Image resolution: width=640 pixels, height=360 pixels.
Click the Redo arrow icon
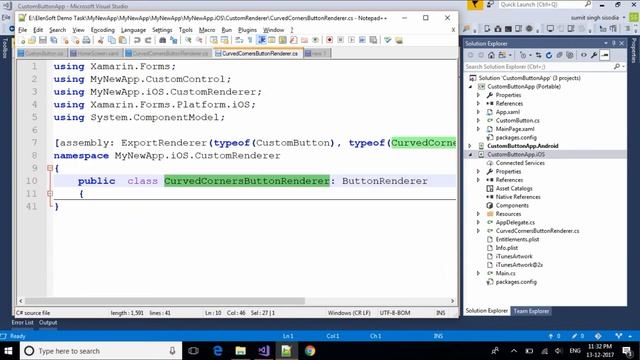click(148, 40)
